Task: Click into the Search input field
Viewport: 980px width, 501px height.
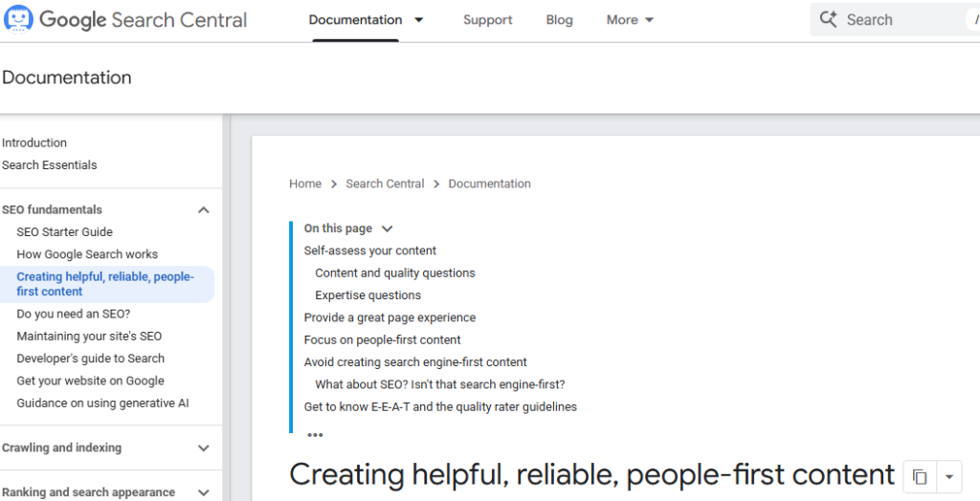Action: tap(900, 20)
